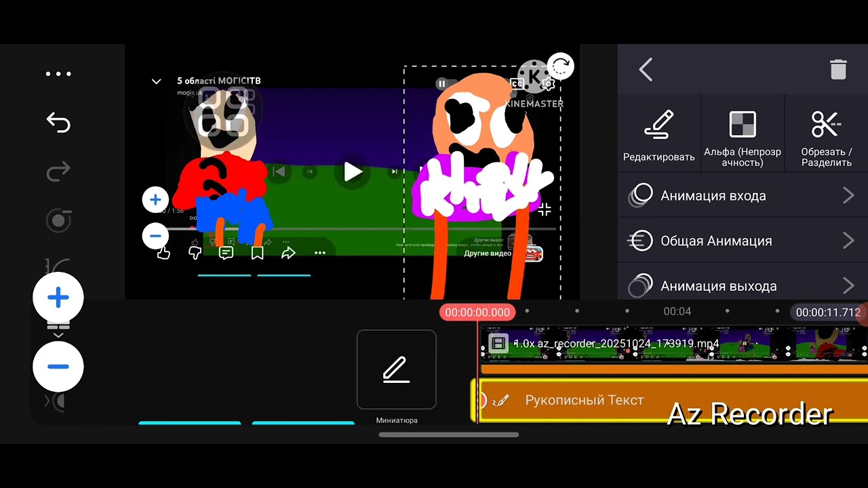Open player settings gear
Image resolution: width=868 pixels, height=488 pixels.
[x=548, y=84]
